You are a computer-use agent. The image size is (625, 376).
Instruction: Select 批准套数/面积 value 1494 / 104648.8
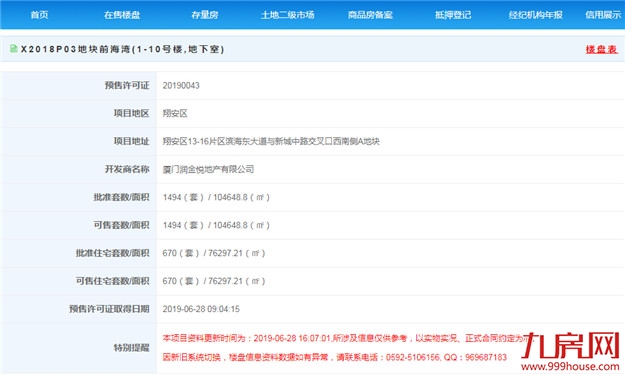[x=216, y=197]
